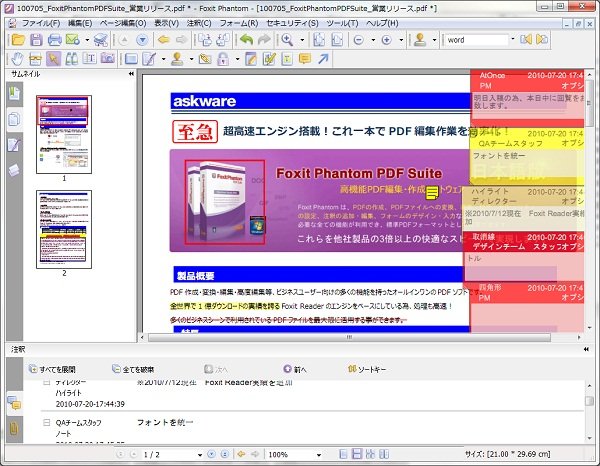
Task: Select the Snapshot camera tool
Action: point(108,59)
